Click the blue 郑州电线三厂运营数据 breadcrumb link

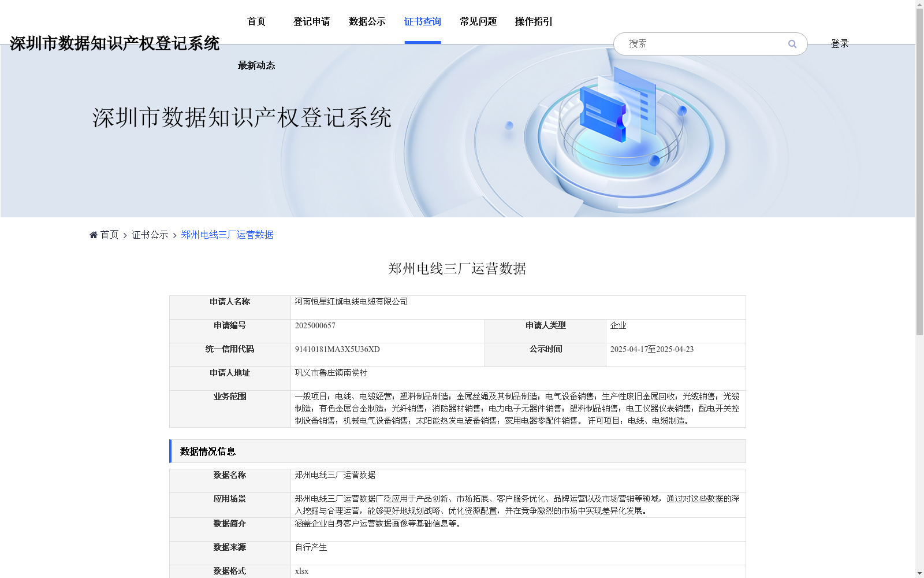point(227,235)
